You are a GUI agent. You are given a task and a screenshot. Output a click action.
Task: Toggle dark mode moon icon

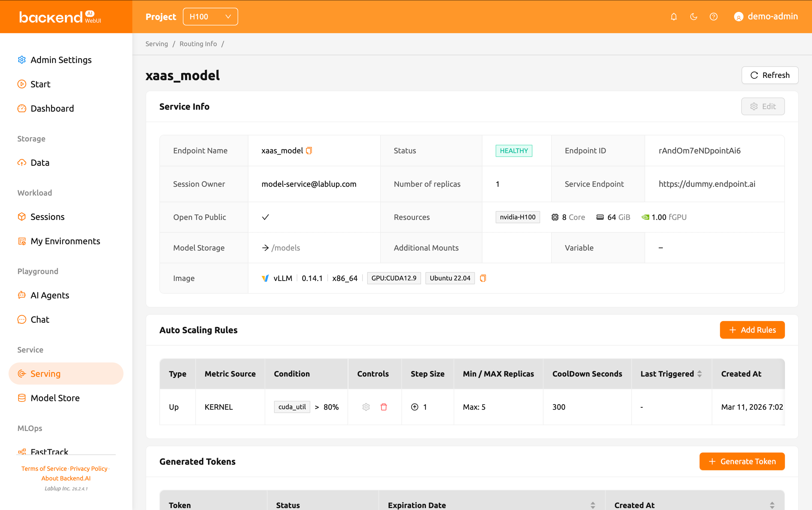pos(693,17)
